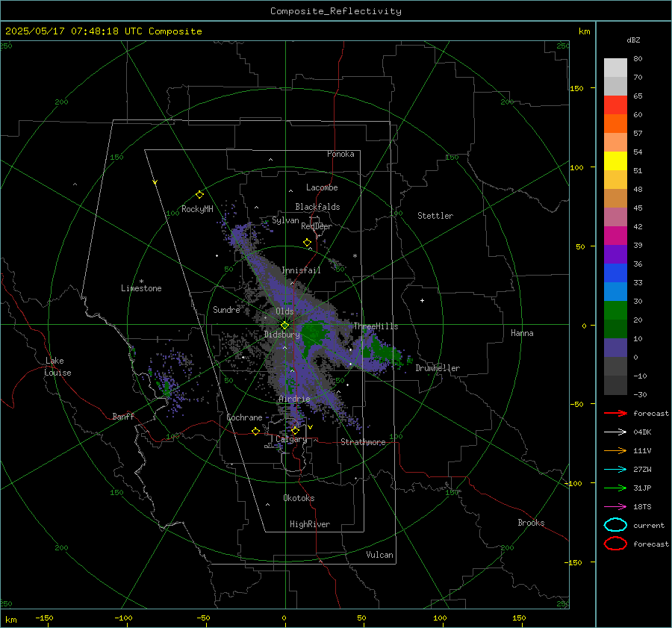Click the orange 111V arrow icon
Image resolution: width=672 pixels, height=628 pixels.
pyautogui.click(x=615, y=450)
